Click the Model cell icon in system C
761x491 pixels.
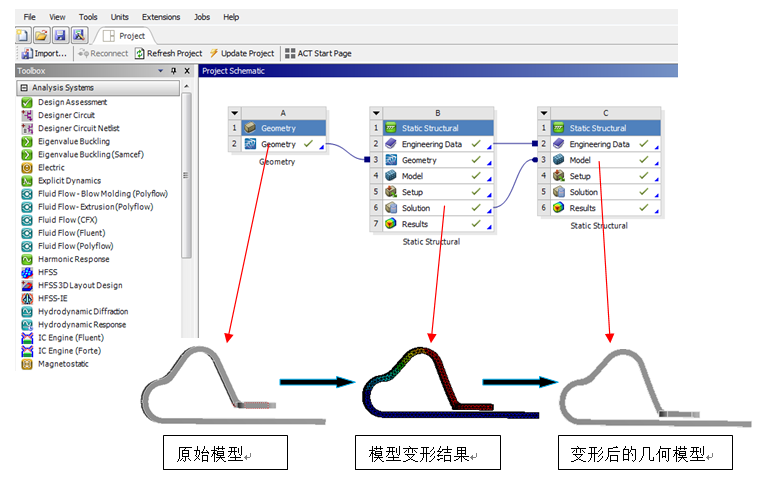tap(559, 160)
